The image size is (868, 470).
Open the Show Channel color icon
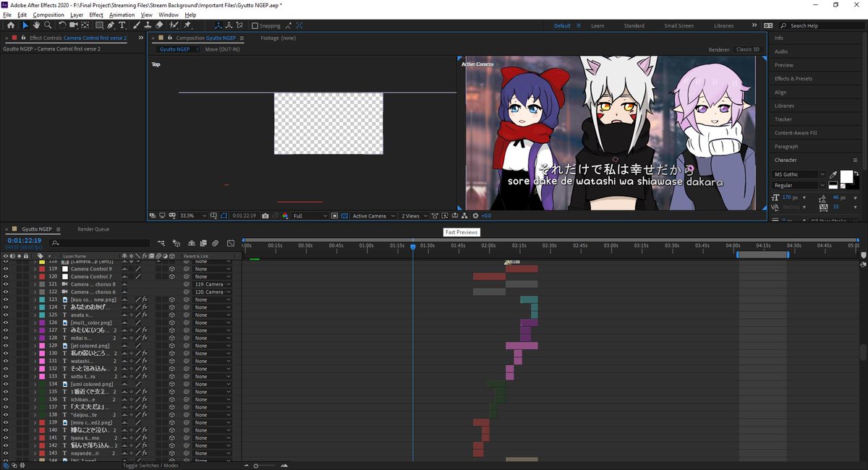pyautogui.click(x=284, y=215)
